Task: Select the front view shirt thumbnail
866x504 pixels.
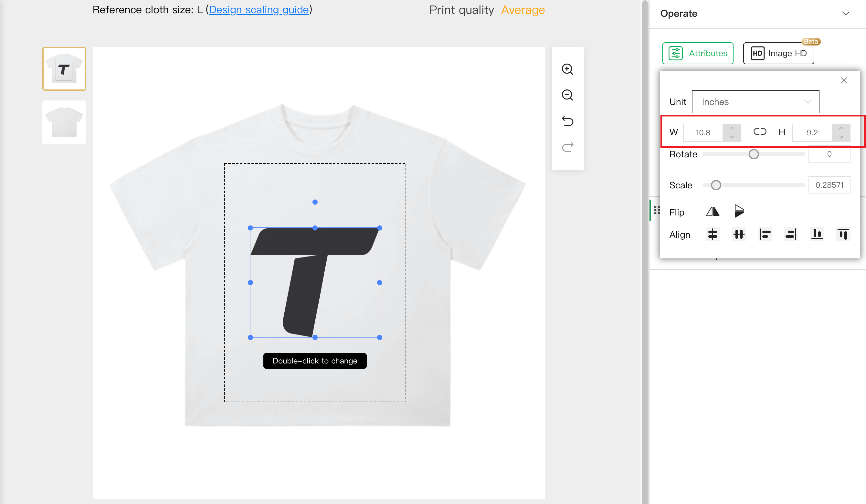Action: (64, 69)
